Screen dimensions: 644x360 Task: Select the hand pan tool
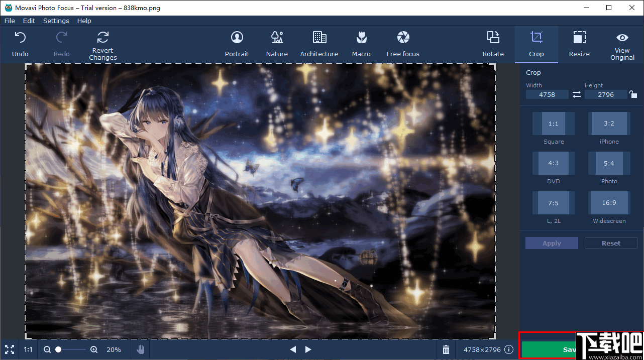[141, 349]
